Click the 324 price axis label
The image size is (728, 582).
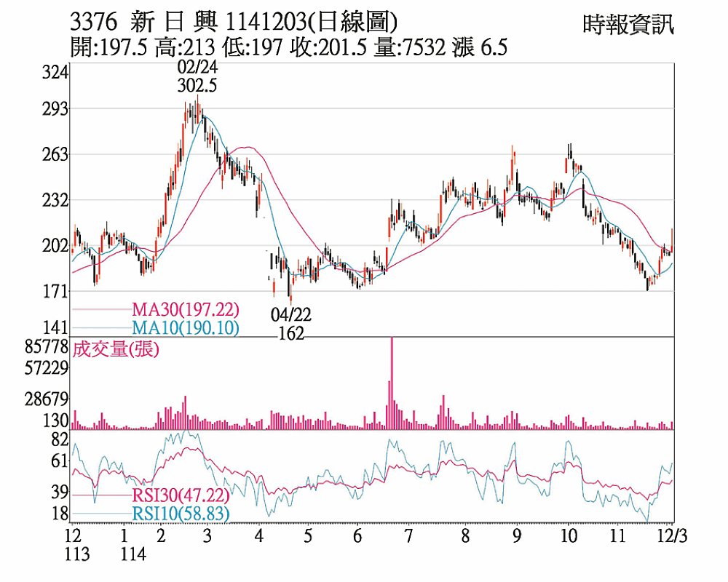click(x=56, y=73)
